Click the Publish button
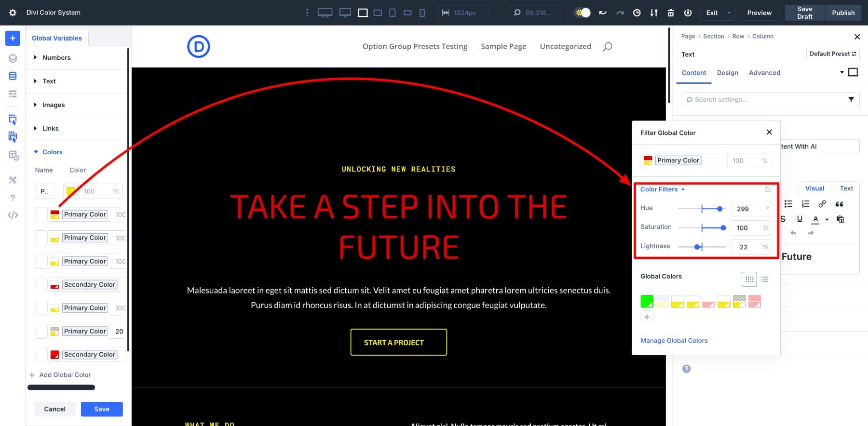 (843, 13)
